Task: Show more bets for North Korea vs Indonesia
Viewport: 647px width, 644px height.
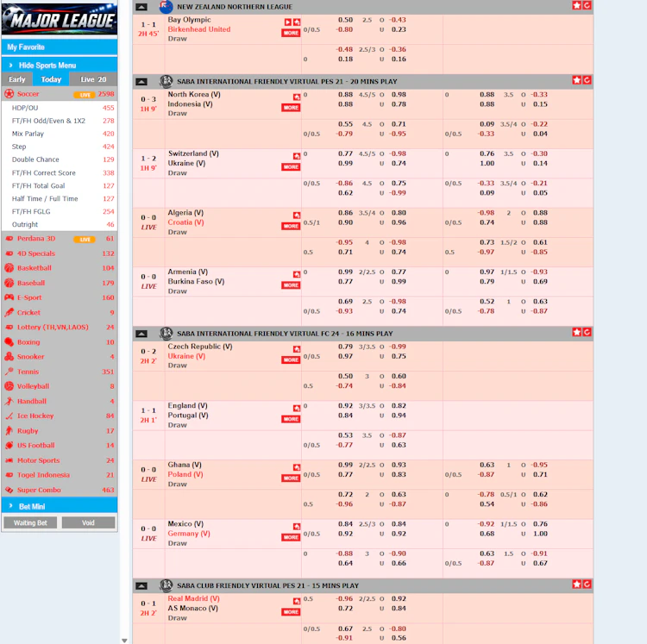Action: [291, 108]
